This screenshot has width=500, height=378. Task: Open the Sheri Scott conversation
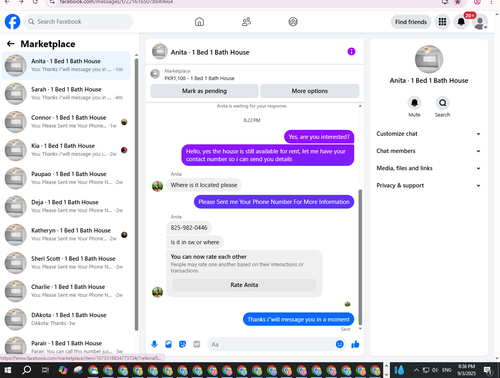click(x=66, y=263)
